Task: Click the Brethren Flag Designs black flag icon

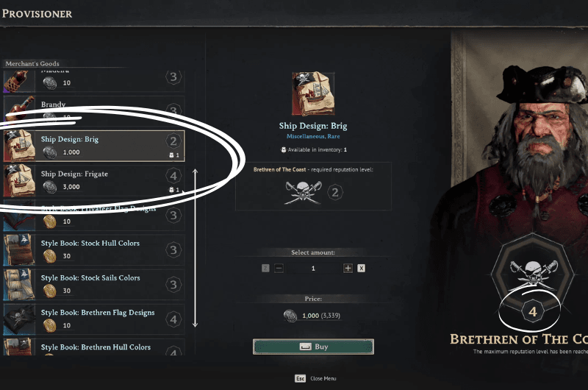Action: point(20,319)
